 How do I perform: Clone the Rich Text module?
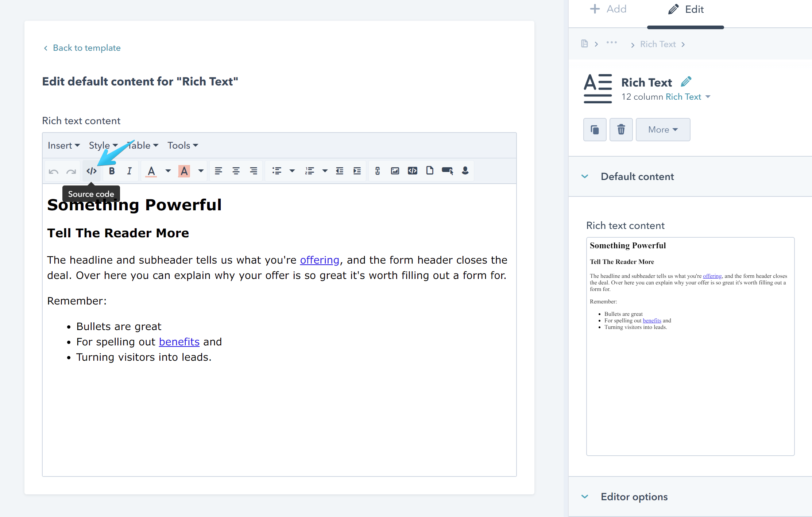[595, 130]
